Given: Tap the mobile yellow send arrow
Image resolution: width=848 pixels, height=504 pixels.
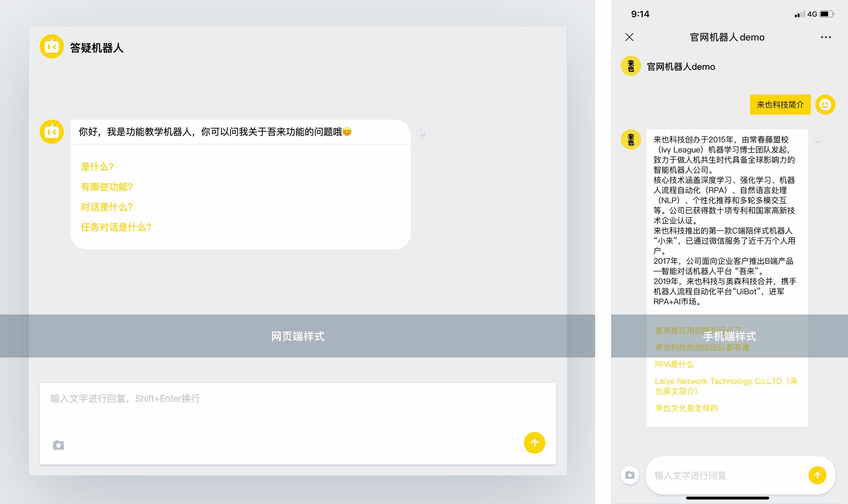Looking at the screenshot, I should click(x=817, y=475).
